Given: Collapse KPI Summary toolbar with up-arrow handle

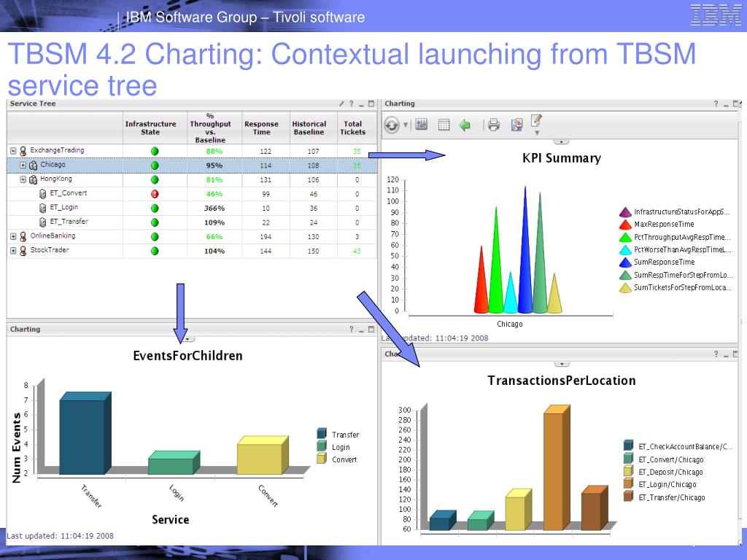Looking at the screenshot, I should (x=562, y=141).
